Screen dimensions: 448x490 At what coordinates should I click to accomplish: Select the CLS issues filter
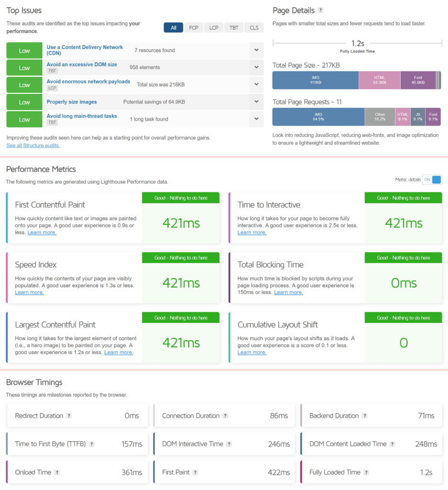tap(254, 27)
